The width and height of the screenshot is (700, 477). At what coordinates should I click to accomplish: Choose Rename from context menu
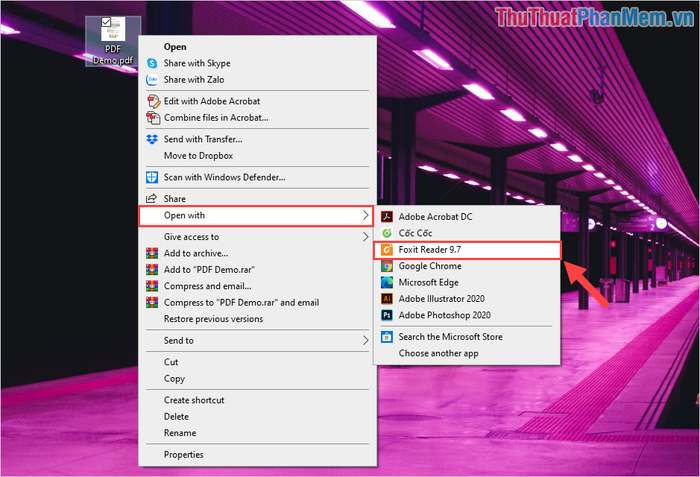(257, 433)
